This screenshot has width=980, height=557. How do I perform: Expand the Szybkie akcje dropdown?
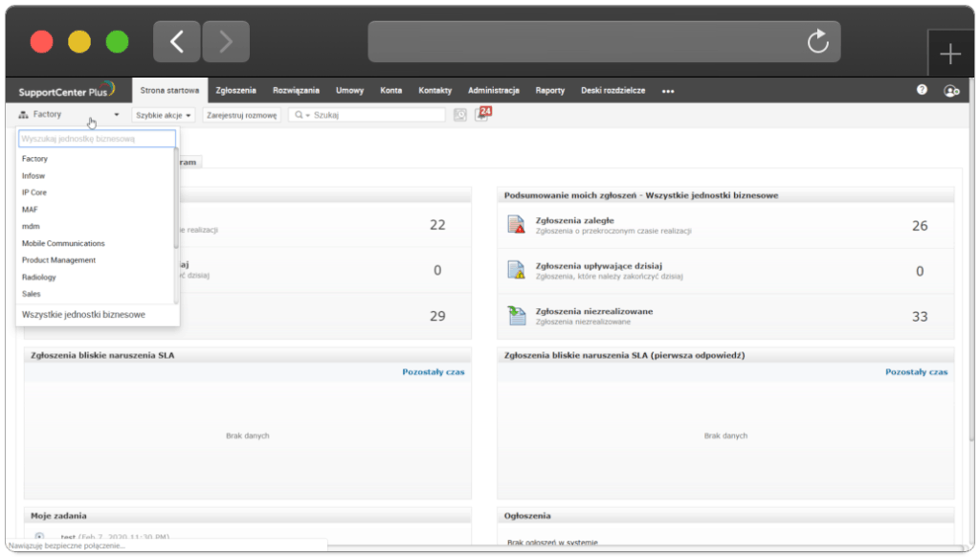click(163, 115)
